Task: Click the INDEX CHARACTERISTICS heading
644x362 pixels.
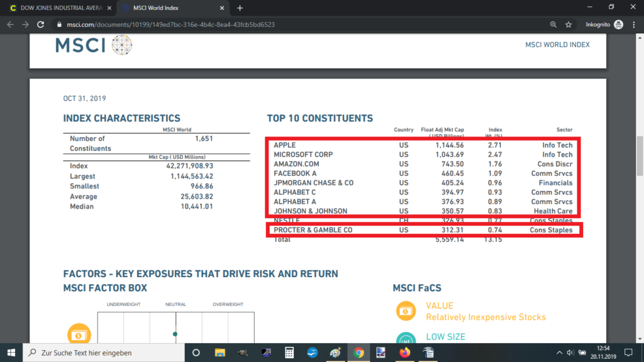Action: pos(121,118)
